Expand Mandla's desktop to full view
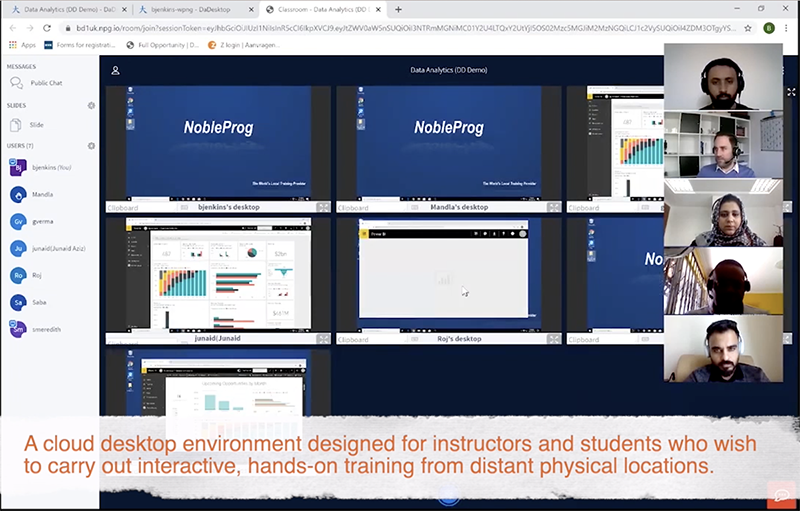 554,208
